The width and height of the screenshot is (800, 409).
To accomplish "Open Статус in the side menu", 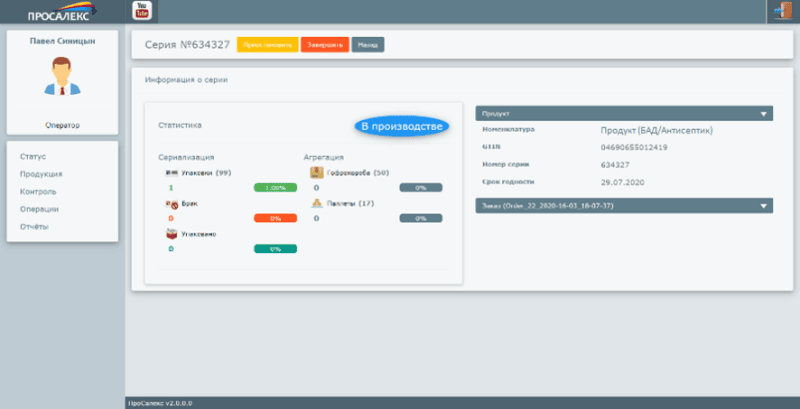I will point(34,157).
